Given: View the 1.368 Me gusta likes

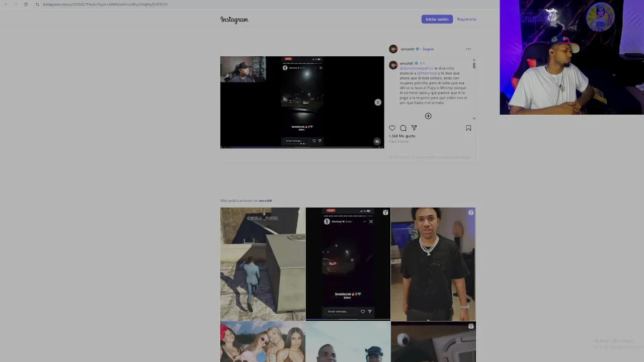Looking at the screenshot, I should click(402, 136).
